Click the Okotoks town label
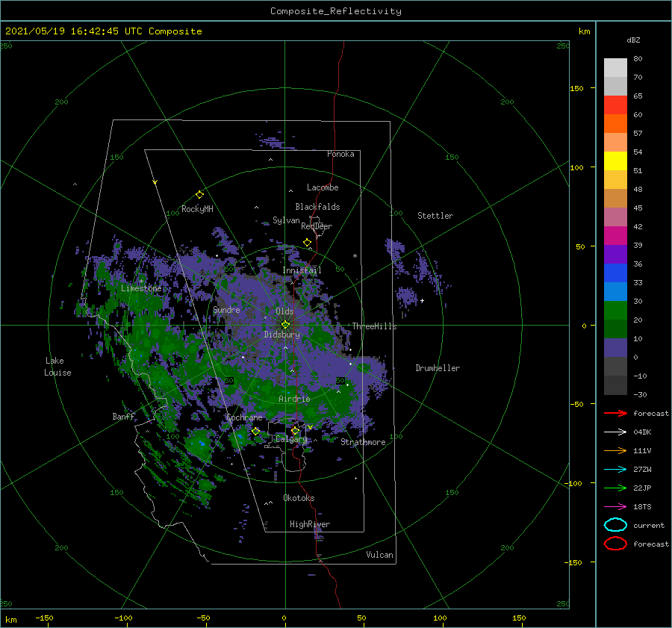Image resolution: width=672 pixels, height=628 pixels. [299, 498]
